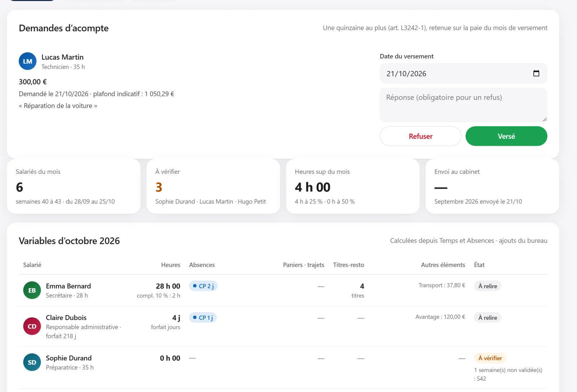Click the Demandes d'acompte heading

coord(64,28)
